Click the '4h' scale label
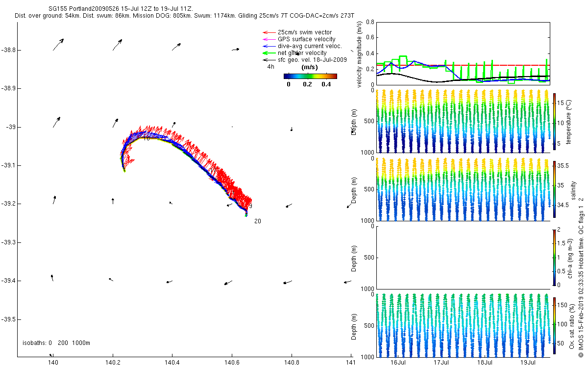Viewport: 588px width, 368px height. coord(270,66)
